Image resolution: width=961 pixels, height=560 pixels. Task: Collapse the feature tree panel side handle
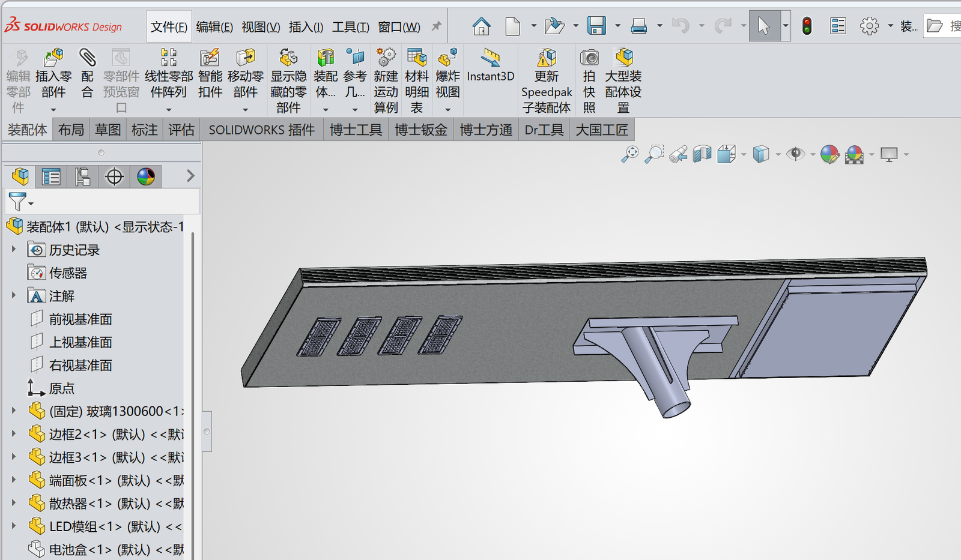tap(207, 431)
